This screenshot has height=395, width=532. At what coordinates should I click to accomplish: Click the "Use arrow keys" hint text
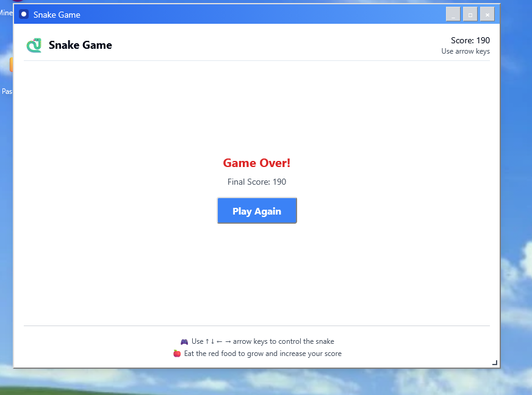tap(465, 51)
